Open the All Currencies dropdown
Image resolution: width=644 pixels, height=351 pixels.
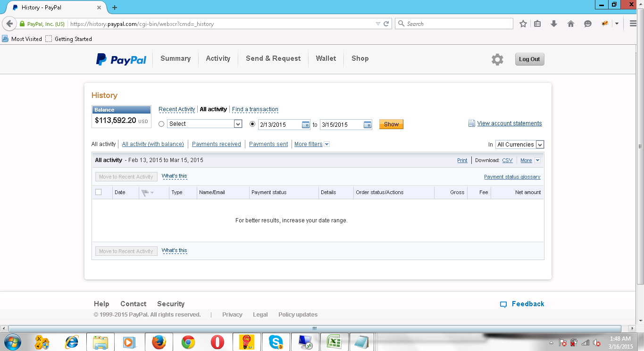click(x=519, y=145)
